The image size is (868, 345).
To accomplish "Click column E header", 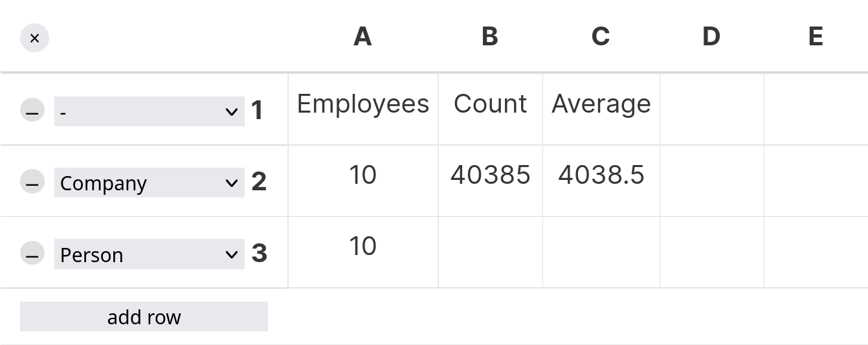I will coord(816,37).
